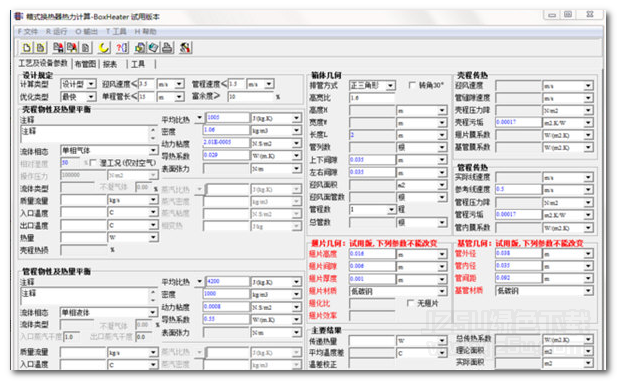Open the 传递热量 unit dropdown showing W
Screen dimensions: 617x381
422,340
